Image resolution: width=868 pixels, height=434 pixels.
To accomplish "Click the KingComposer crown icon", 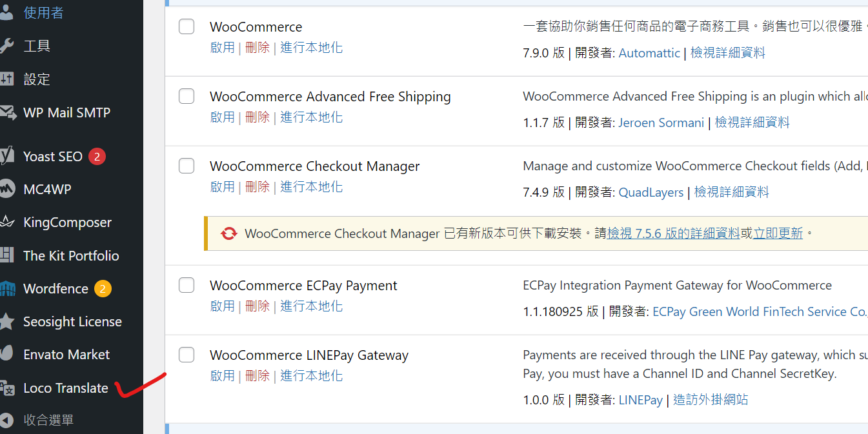I will pyautogui.click(x=6, y=222).
